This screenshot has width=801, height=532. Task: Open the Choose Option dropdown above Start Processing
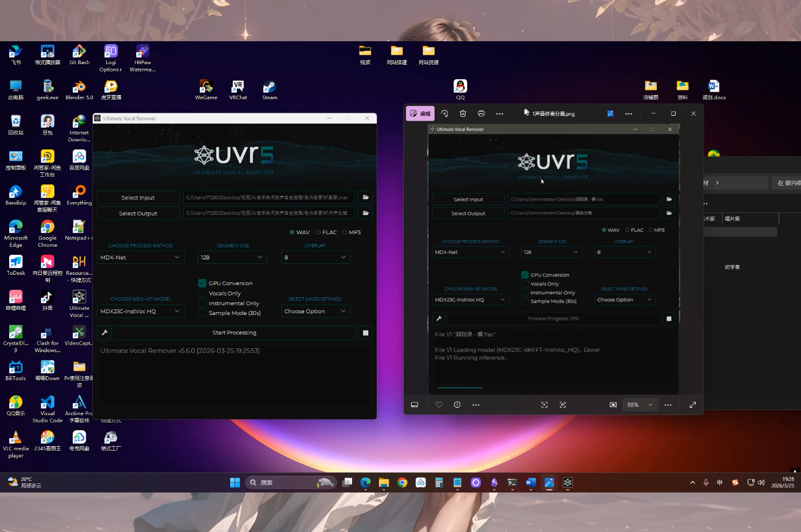tap(315, 312)
